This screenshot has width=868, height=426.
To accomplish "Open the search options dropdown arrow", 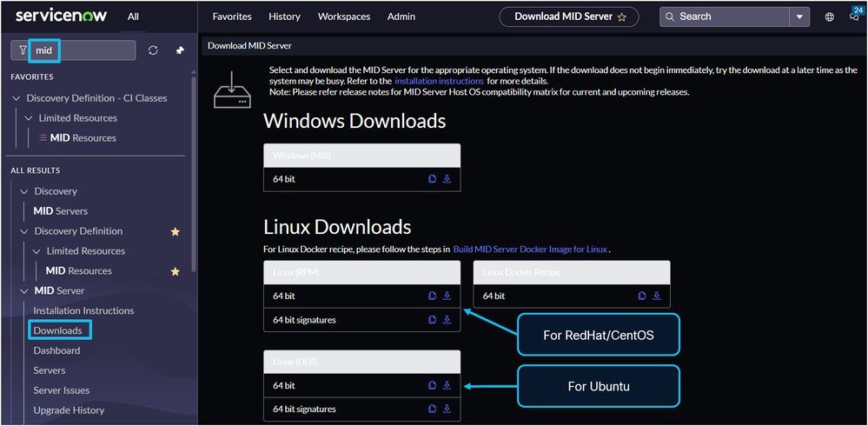I will (798, 17).
